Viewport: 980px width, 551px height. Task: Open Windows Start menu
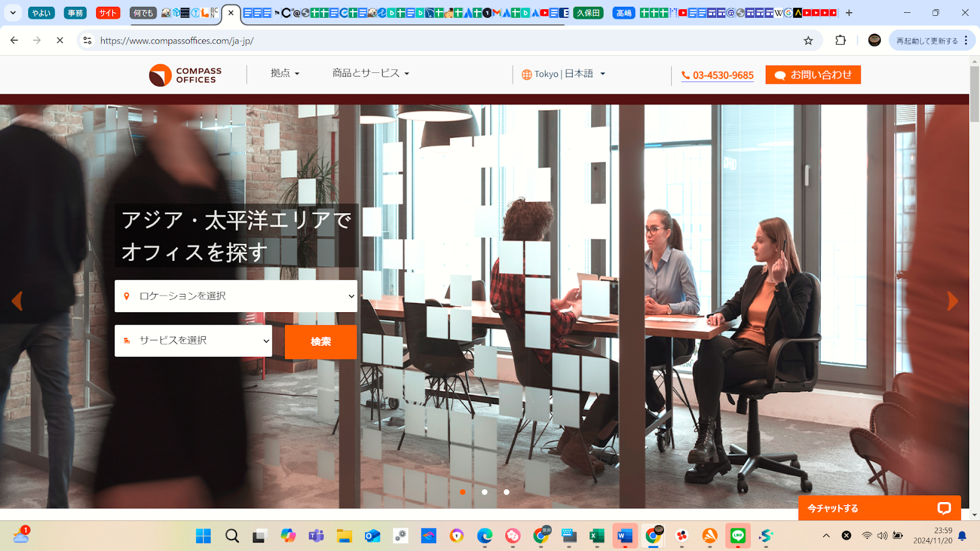(203, 536)
